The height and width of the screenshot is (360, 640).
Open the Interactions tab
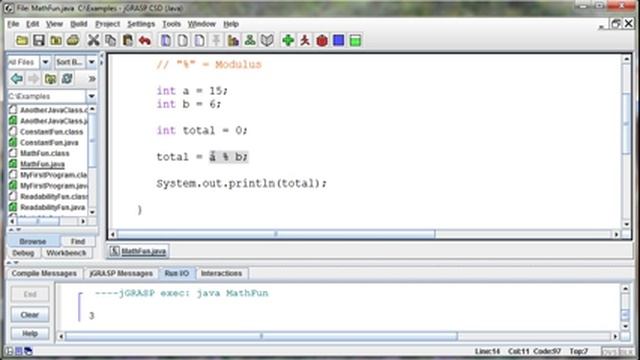[x=221, y=273]
